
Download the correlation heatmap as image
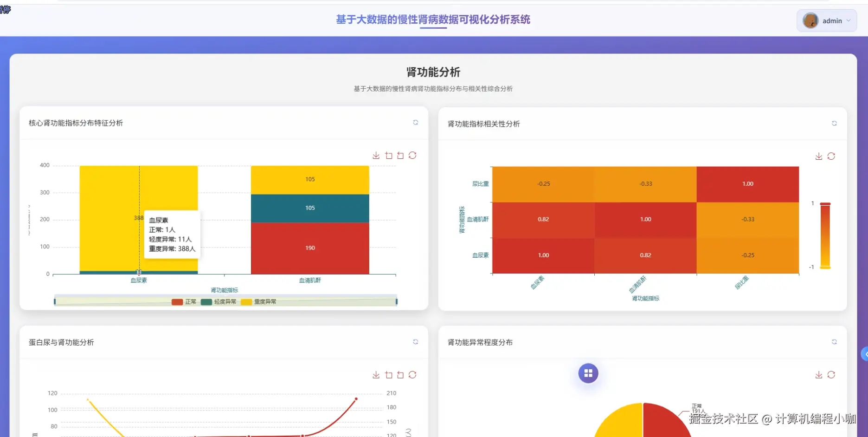tap(819, 157)
